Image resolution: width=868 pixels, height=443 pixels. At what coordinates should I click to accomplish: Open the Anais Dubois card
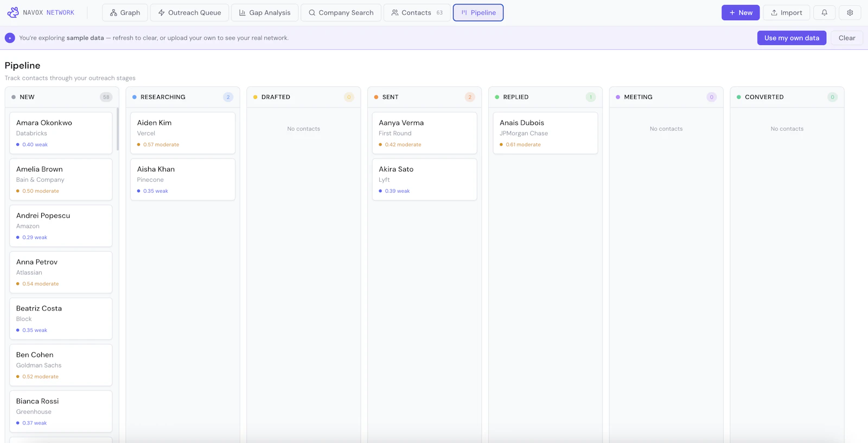[x=545, y=133]
